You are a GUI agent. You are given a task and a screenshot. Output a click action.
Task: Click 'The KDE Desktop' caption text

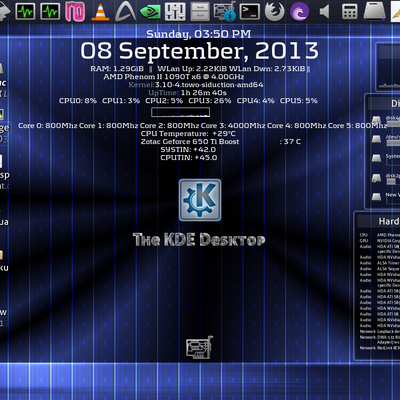[x=199, y=240]
